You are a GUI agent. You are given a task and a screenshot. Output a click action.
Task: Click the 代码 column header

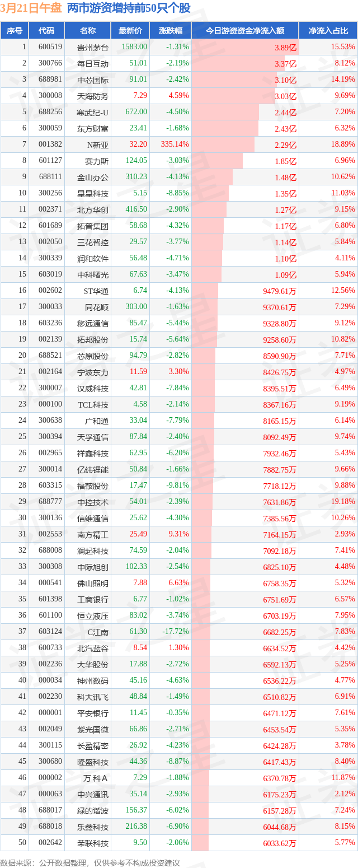46,31
